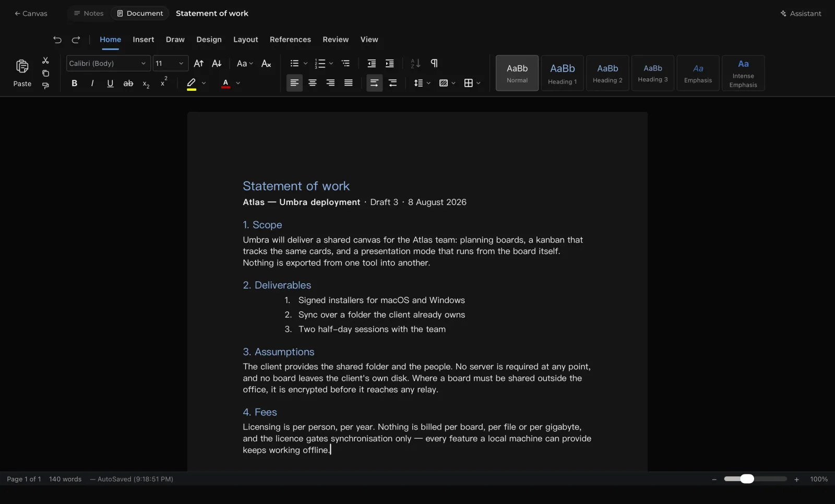This screenshot has width=835, height=504.
Task: Clear all formatting icon
Action: pyautogui.click(x=266, y=64)
